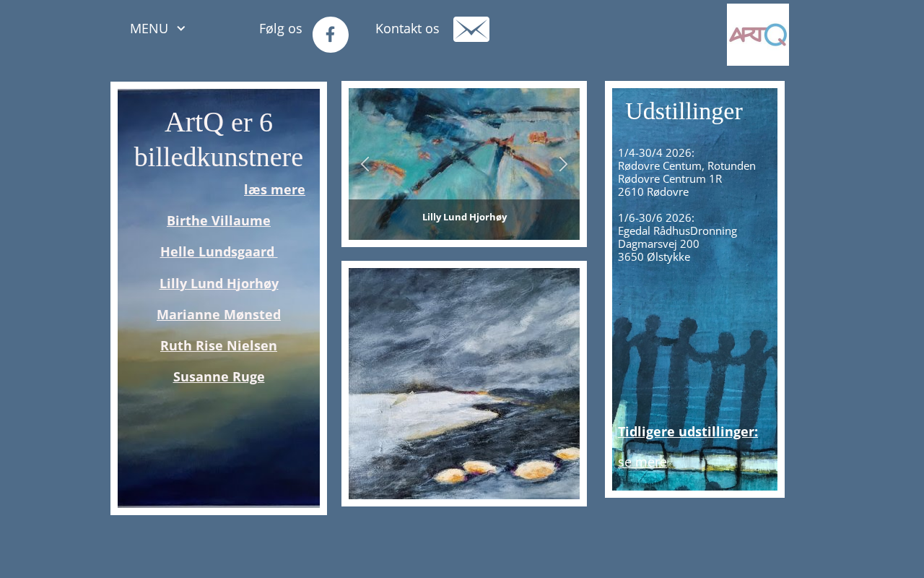The height and width of the screenshot is (578, 924).
Task: Click the Tidligere udstillinger link
Action: (x=688, y=431)
